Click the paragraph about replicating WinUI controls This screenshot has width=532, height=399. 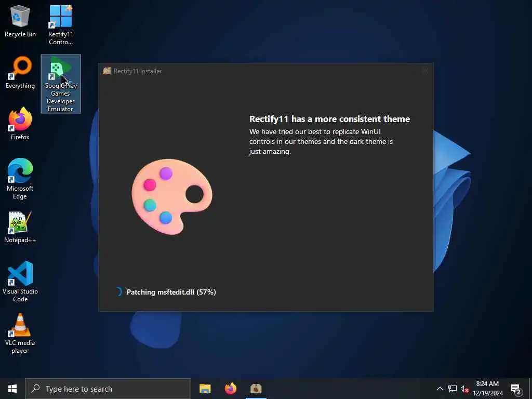coord(321,141)
